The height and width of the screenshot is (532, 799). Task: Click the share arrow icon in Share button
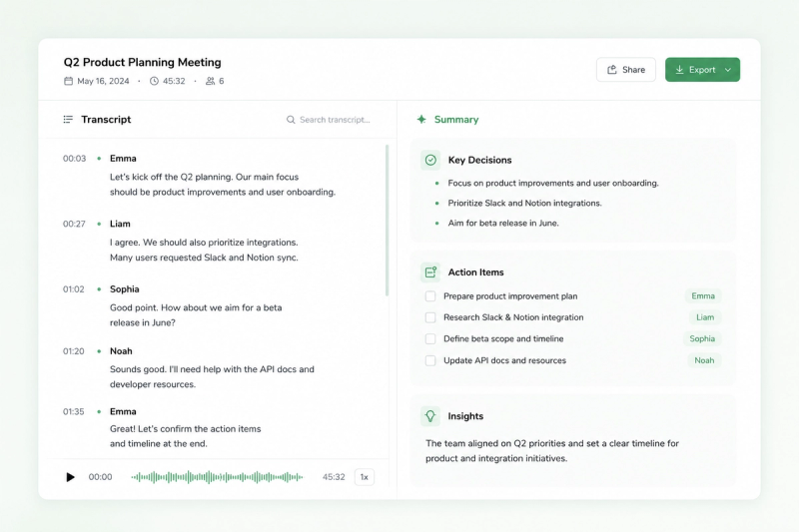(612, 70)
